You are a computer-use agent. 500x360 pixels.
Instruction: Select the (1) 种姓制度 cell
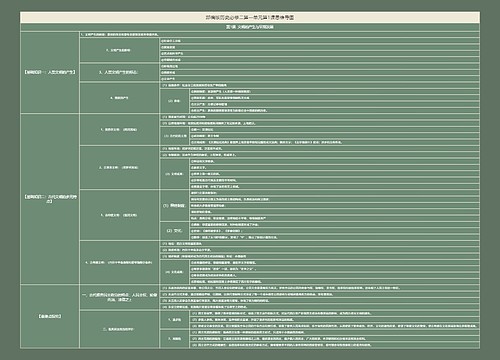174,206
